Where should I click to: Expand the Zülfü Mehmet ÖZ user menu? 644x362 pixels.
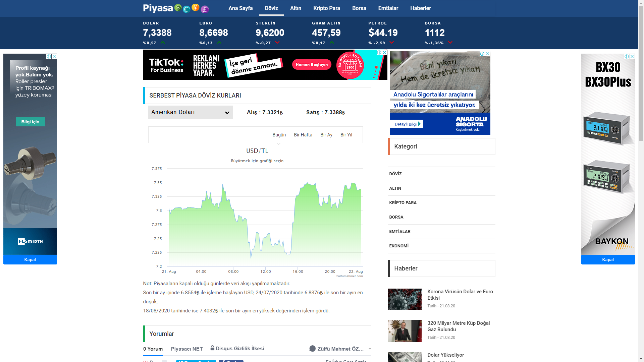(370, 349)
